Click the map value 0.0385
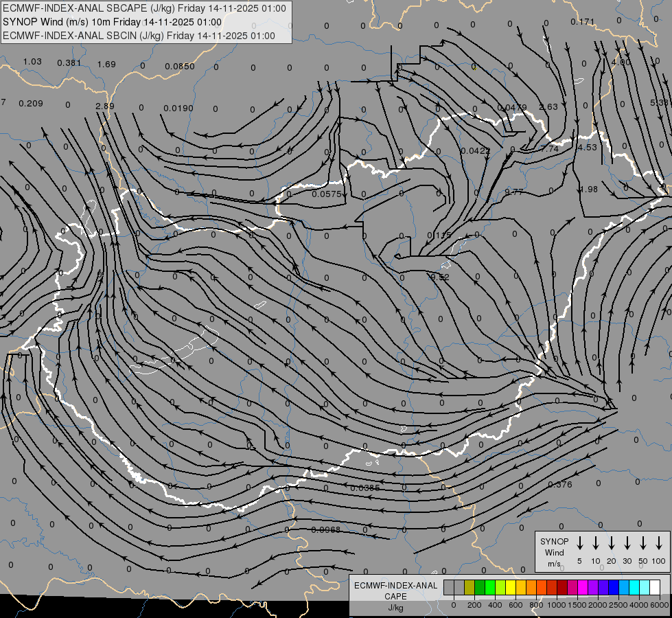672x618 pixels. pos(365,488)
